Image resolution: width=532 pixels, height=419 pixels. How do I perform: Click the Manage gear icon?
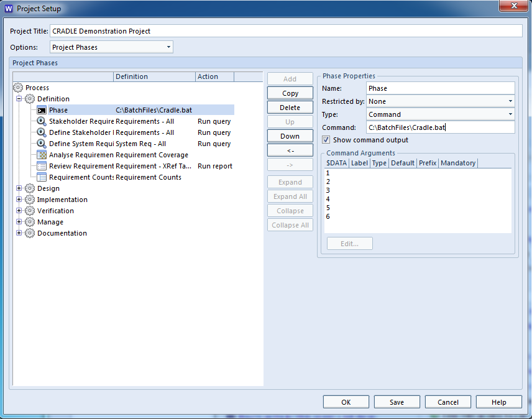(30, 222)
